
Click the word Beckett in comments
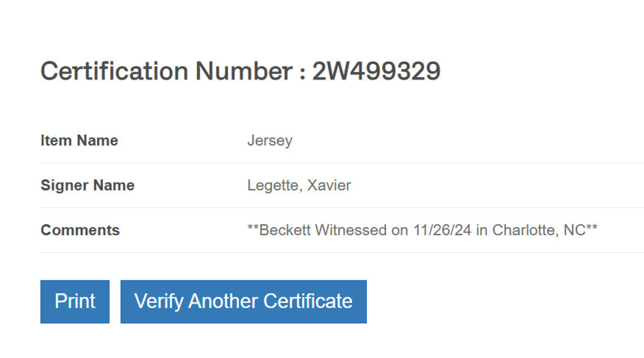[x=285, y=230]
